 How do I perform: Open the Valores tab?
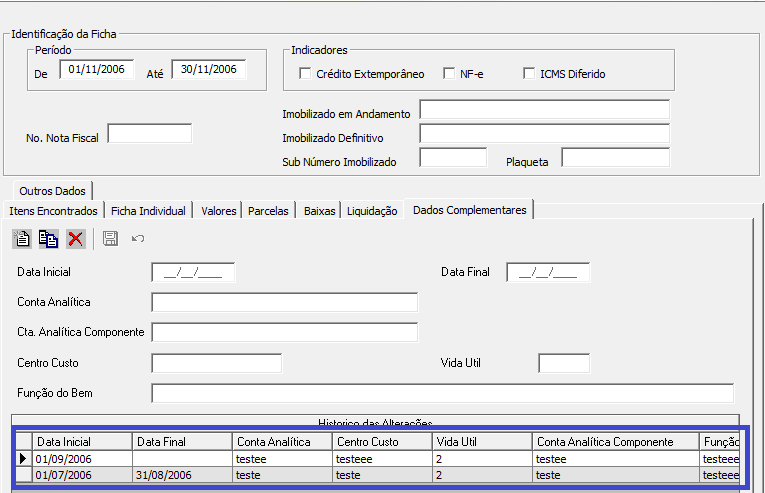[x=218, y=211]
